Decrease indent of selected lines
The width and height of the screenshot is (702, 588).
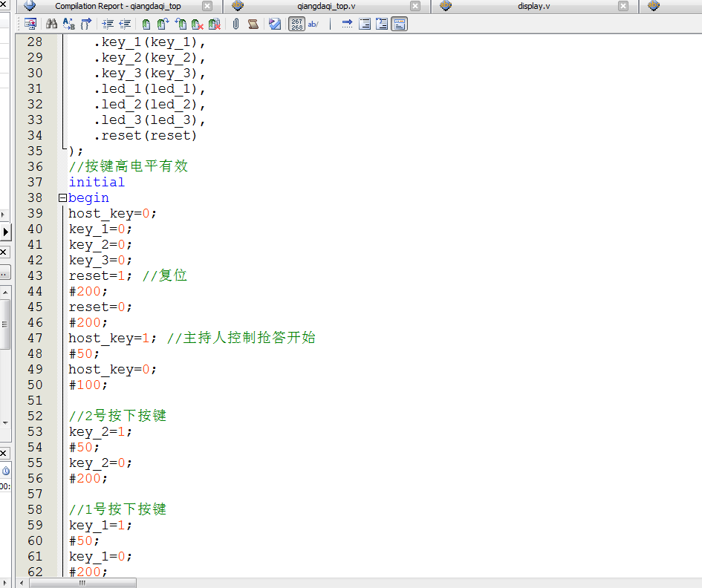point(125,24)
